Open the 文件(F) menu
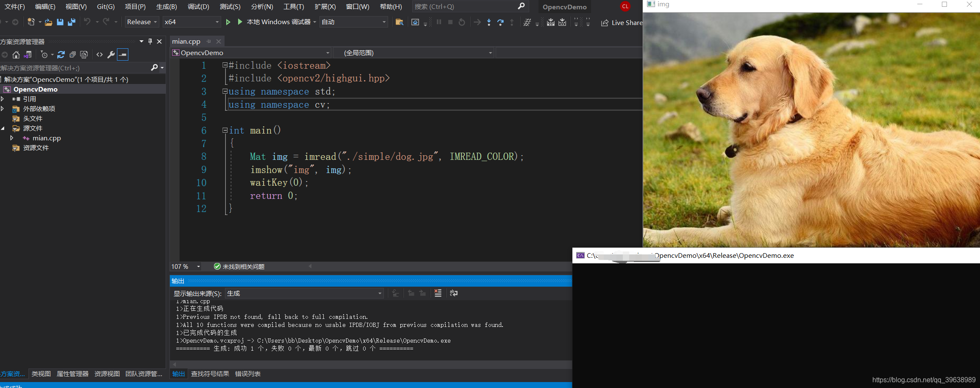 click(14, 7)
